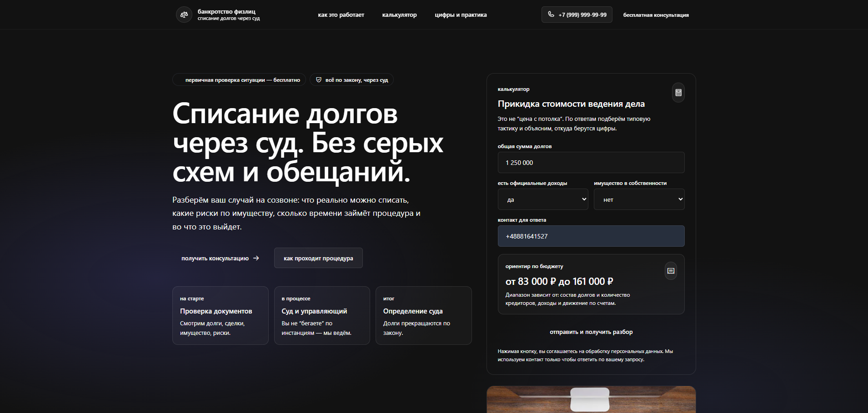Click the списание долгов через суд subtitle

229,19
